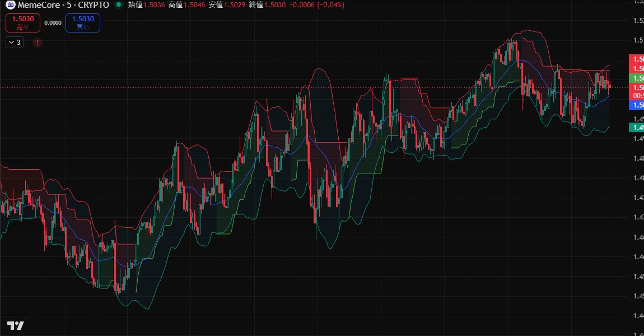Screen dimensions: 644x336
Task: Click the blue buy price label on axis
Action: pos(638,105)
